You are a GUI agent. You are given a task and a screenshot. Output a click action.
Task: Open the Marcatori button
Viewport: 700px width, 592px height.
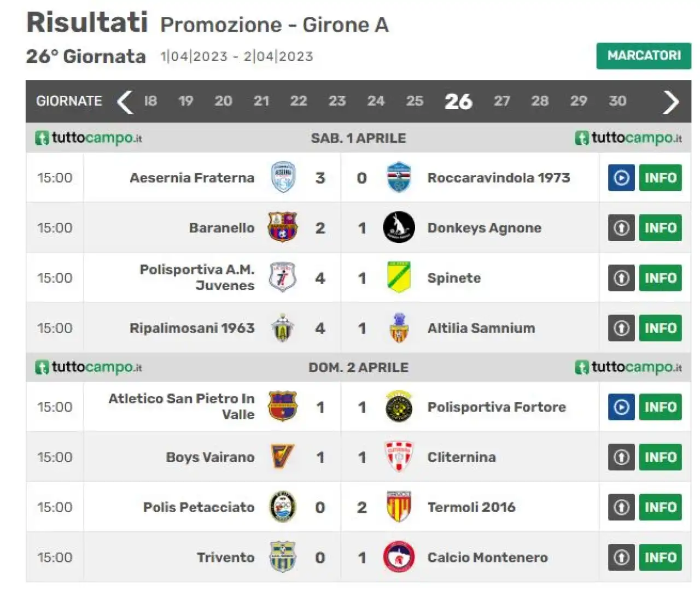[644, 56]
